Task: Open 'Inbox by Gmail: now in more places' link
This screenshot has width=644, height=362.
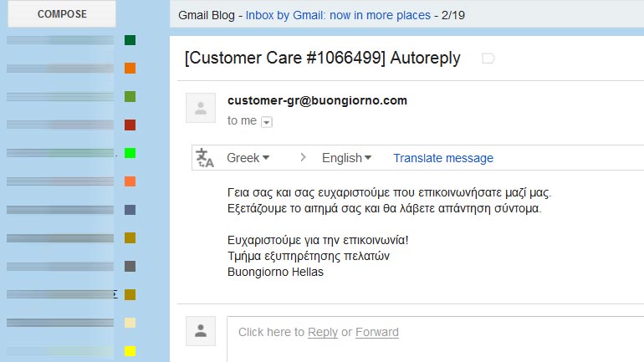Action: point(338,15)
